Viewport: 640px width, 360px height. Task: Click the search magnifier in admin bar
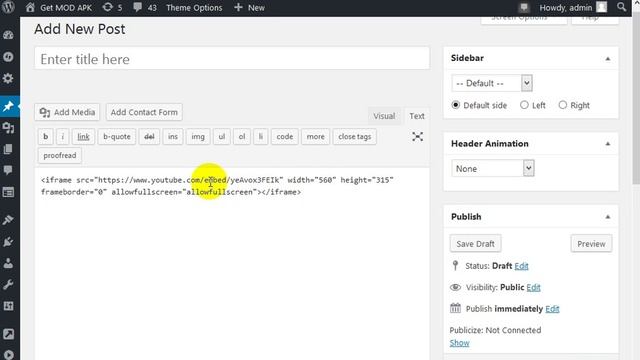click(x=621, y=7)
